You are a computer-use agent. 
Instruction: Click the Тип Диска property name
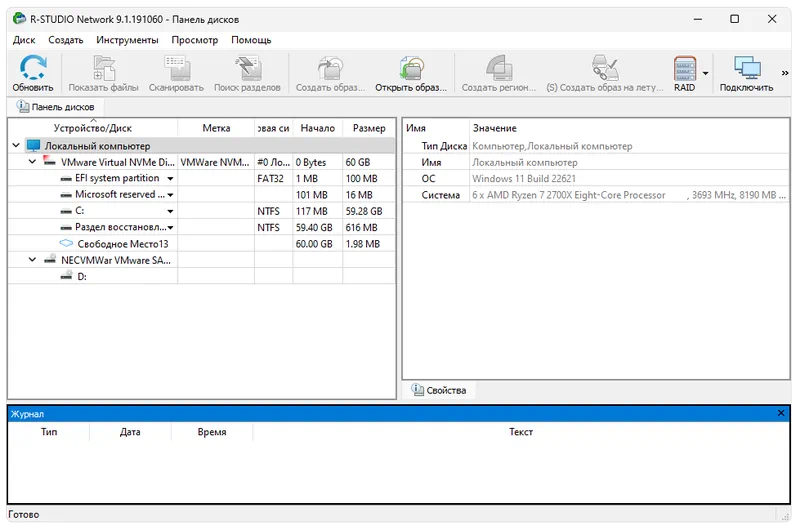(444, 146)
